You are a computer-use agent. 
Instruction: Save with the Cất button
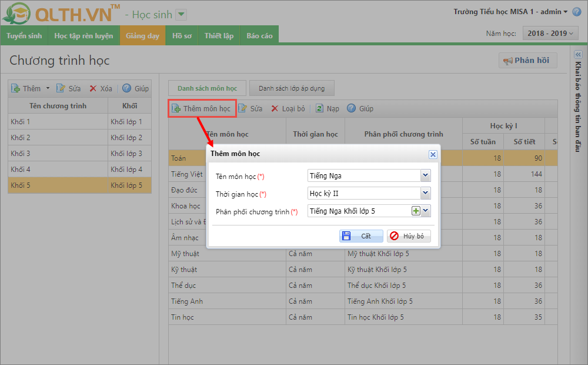coord(361,236)
